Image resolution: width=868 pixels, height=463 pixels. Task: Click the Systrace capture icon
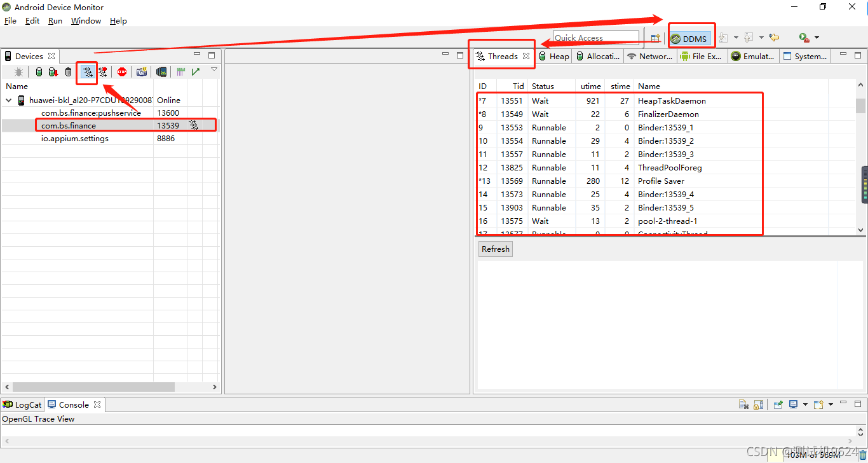181,72
